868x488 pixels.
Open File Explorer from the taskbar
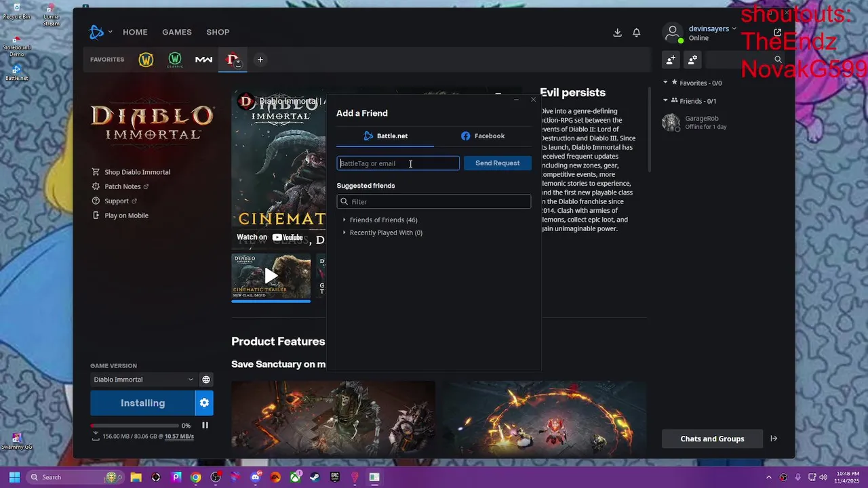(x=136, y=477)
